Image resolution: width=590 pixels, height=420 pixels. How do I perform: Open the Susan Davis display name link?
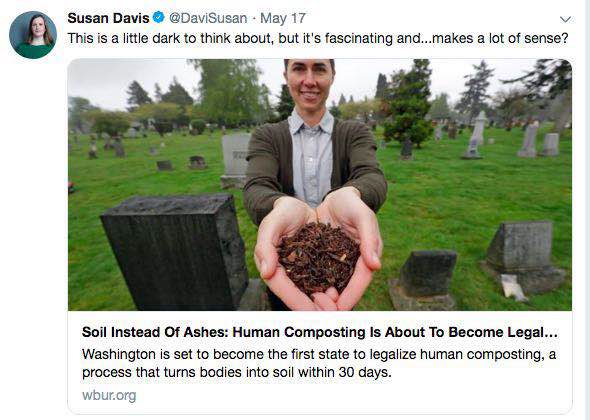tap(108, 18)
